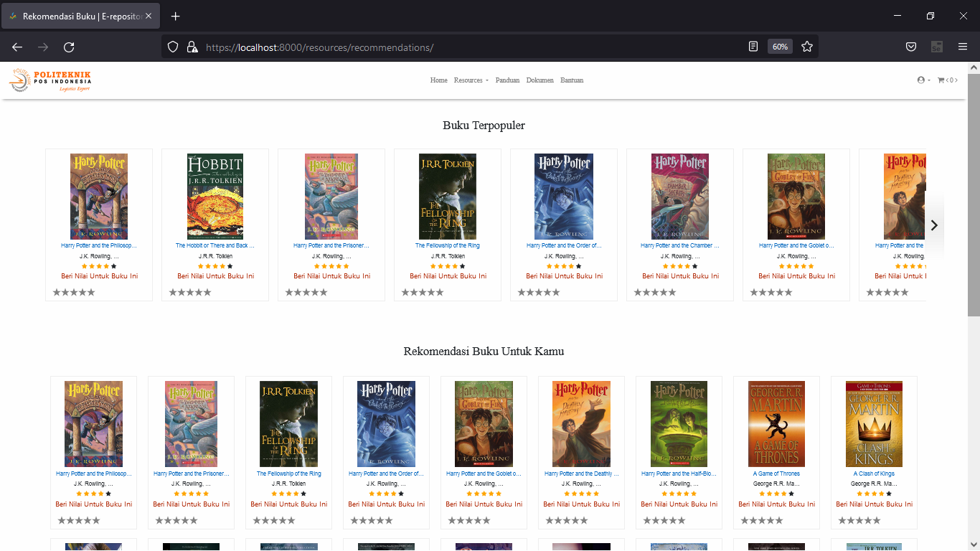This screenshot has height=551, width=980.
Task: Rate Half-Blood Prince three gray stars
Action: click(664, 520)
